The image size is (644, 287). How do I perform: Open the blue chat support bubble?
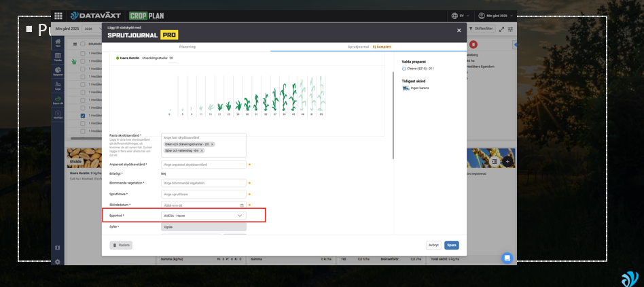coord(507,258)
